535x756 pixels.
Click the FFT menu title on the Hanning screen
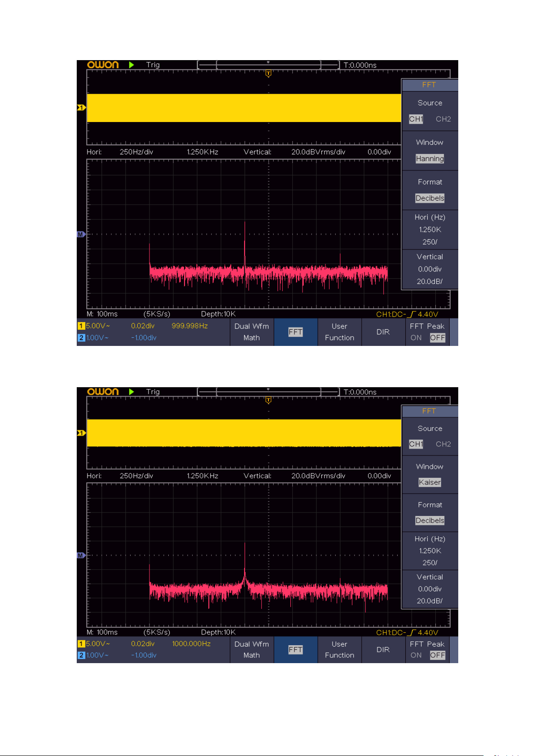point(430,85)
